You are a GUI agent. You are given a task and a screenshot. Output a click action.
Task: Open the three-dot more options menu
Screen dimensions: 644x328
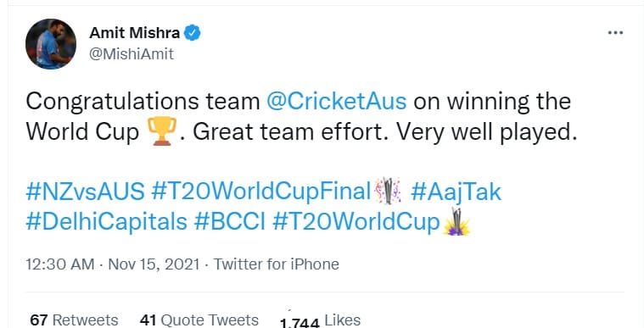coord(615,33)
